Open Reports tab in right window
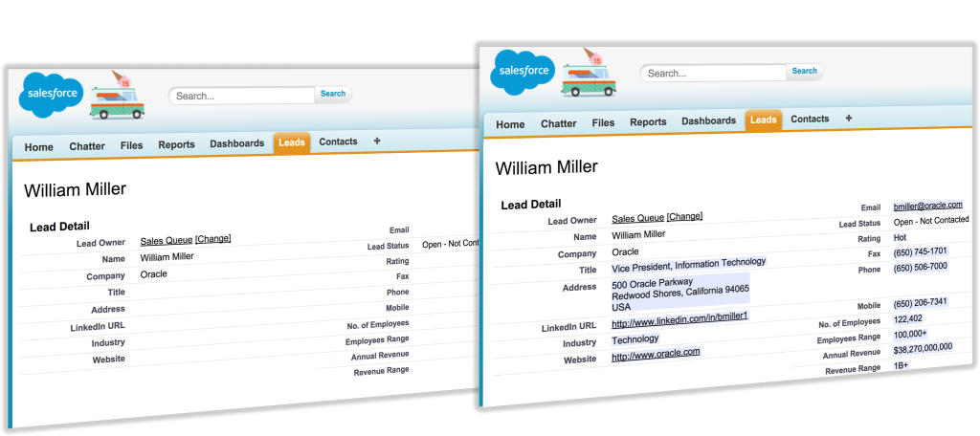 [x=648, y=121]
